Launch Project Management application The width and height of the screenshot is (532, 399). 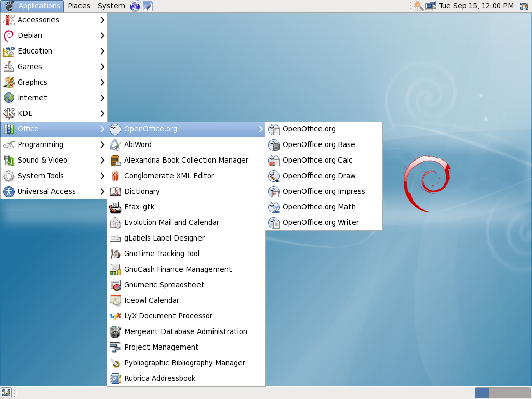tap(186, 348)
